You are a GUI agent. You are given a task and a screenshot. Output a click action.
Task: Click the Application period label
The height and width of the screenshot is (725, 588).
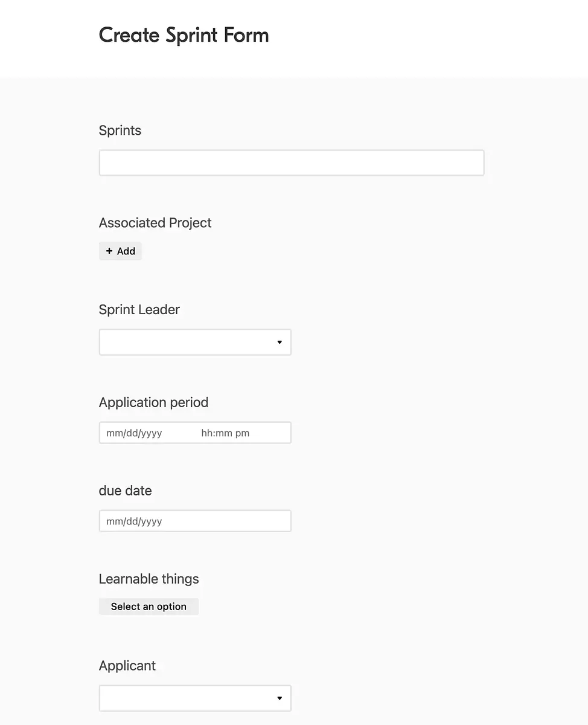pyautogui.click(x=153, y=402)
